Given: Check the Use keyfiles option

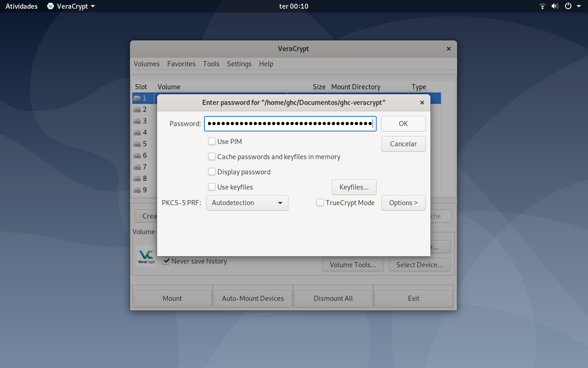Looking at the screenshot, I should point(212,187).
